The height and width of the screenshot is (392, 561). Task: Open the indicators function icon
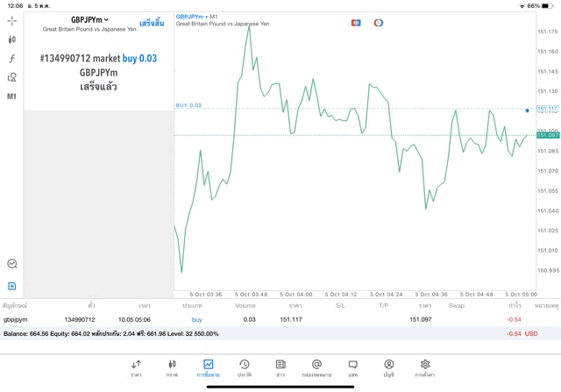[12, 59]
